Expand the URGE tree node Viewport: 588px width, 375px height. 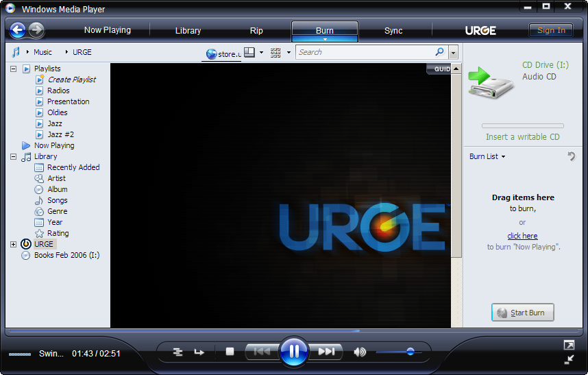click(14, 244)
